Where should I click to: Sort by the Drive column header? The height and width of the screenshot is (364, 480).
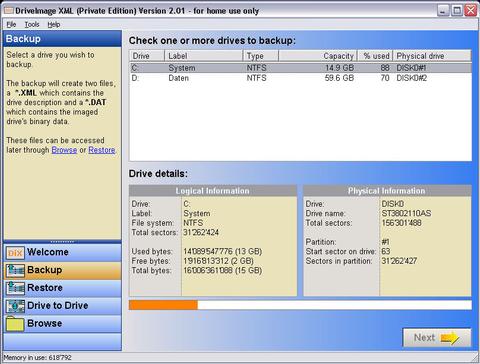coord(147,56)
